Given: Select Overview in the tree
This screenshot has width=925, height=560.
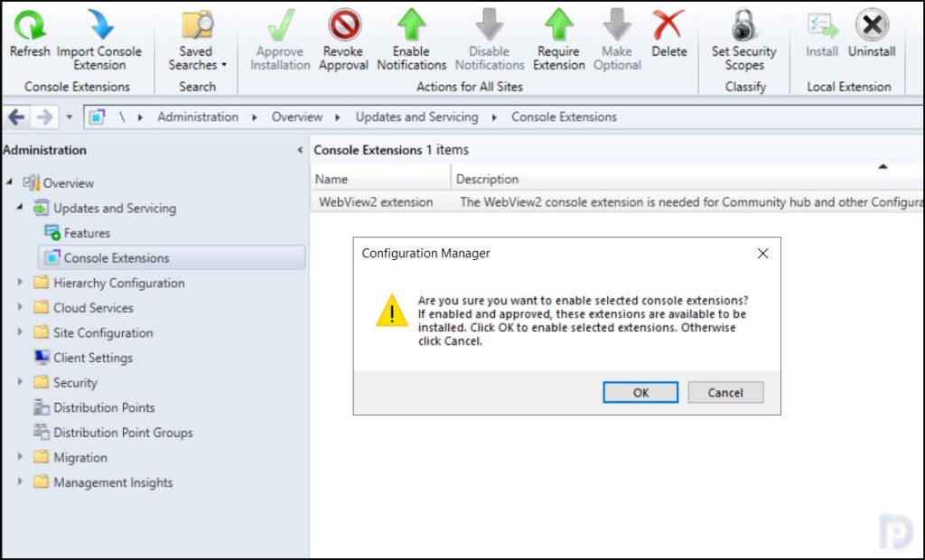Looking at the screenshot, I should [68, 183].
